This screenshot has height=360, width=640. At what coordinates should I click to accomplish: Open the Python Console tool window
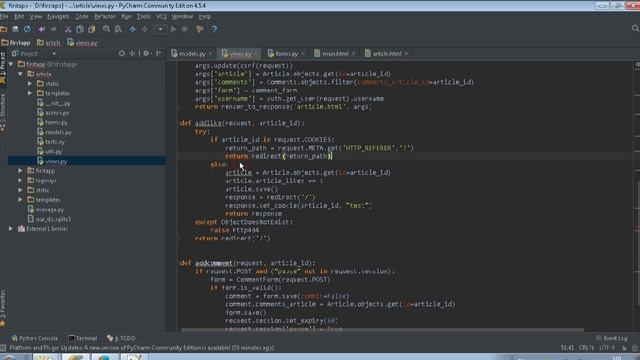point(35,338)
